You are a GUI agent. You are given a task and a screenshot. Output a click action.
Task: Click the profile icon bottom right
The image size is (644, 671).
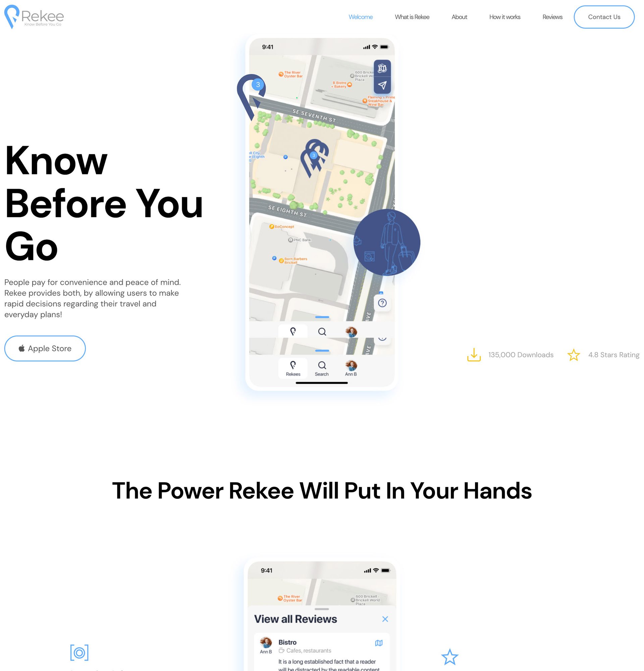click(x=351, y=366)
